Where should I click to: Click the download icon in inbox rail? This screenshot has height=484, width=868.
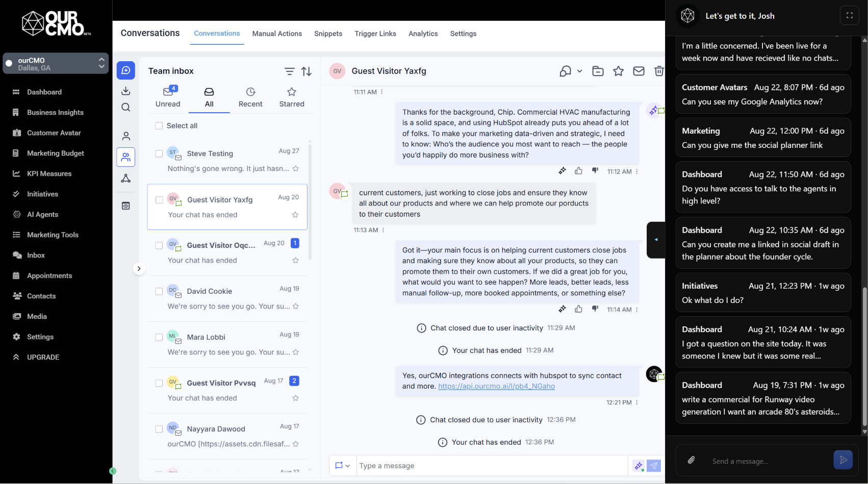[125, 91]
